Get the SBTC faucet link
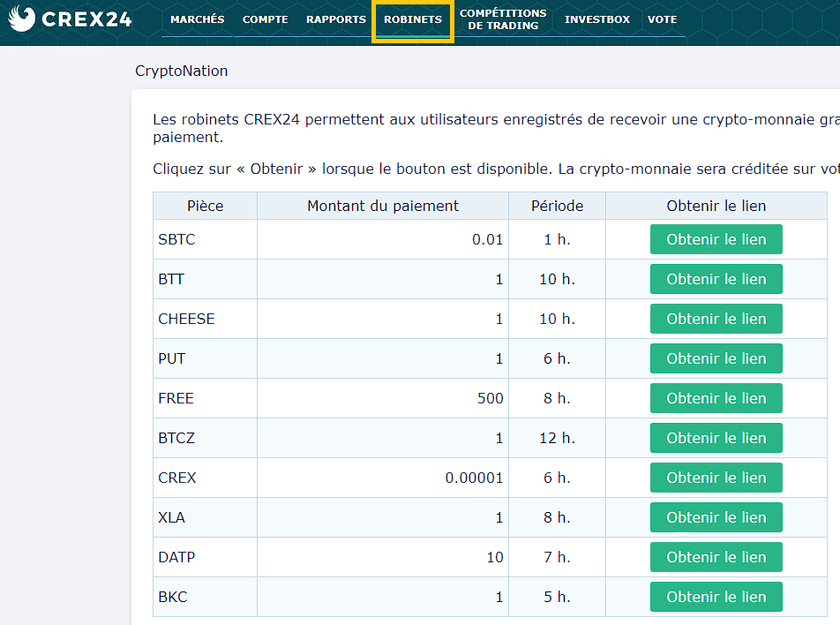Viewport: 840px width, 625px height. [x=716, y=239]
